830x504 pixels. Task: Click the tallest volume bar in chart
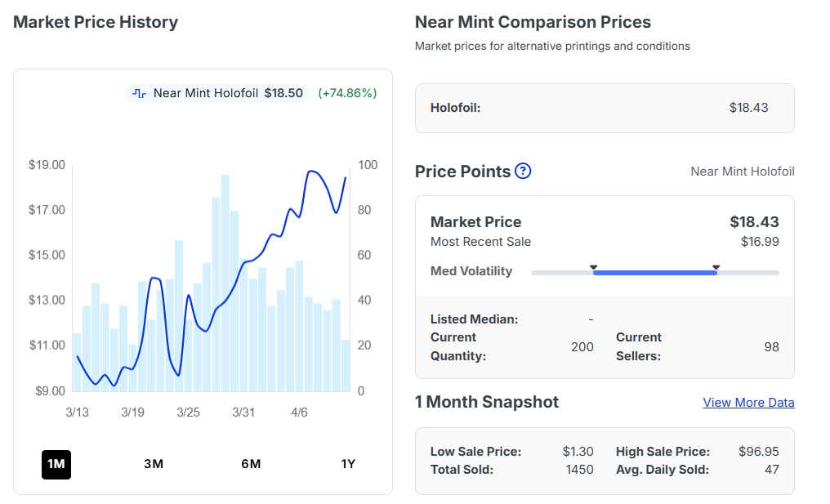click(225, 282)
